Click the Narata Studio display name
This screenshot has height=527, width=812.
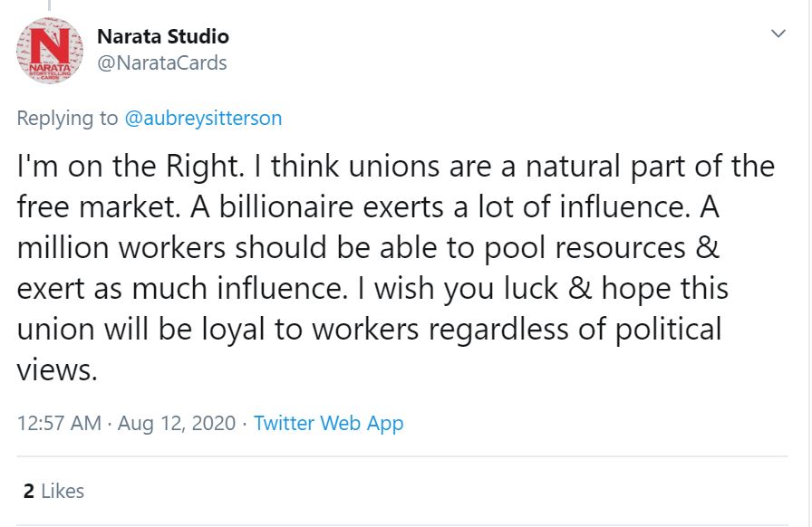(162, 37)
